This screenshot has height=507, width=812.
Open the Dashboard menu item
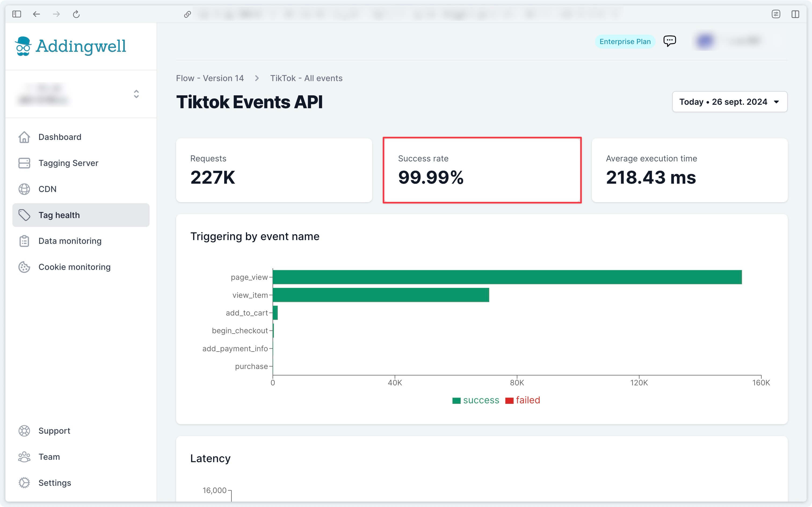pyautogui.click(x=81, y=137)
